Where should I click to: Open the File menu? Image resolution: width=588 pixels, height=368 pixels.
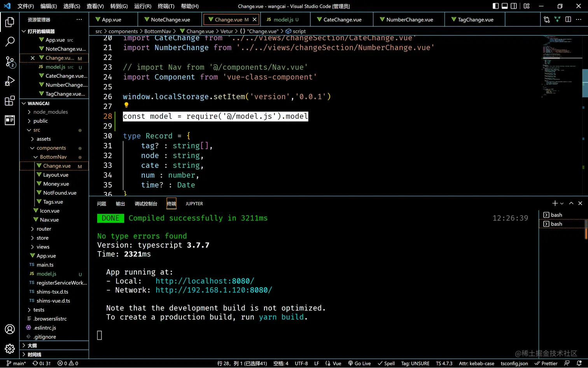click(26, 6)
